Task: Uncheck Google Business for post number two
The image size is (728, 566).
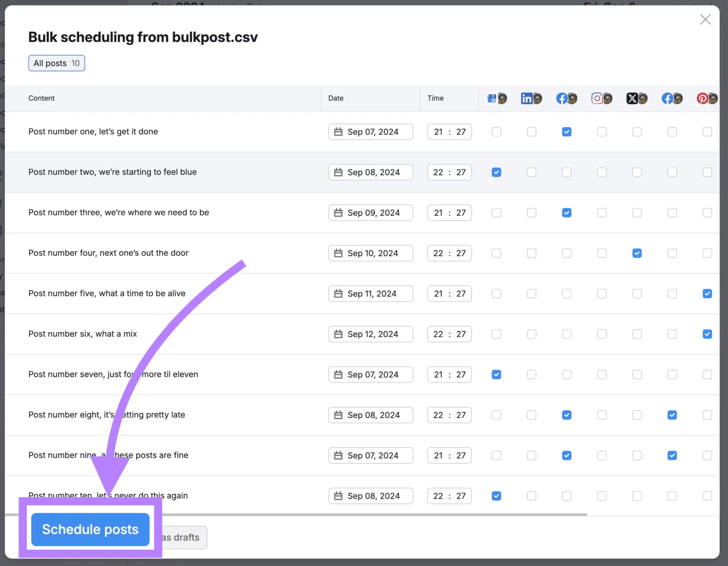Action: [496, 173]
